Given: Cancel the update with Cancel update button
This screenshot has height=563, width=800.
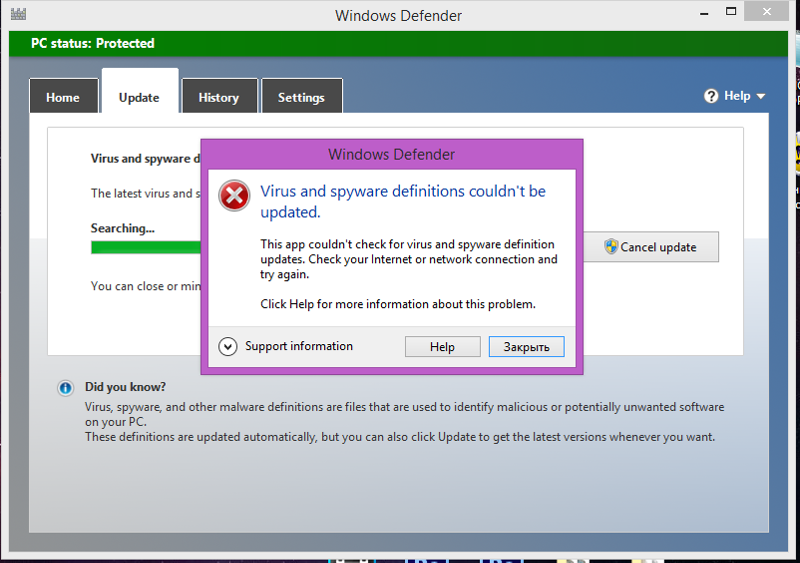Looking at the screenshot, I should pyautogui.click(x=651, y=247).
